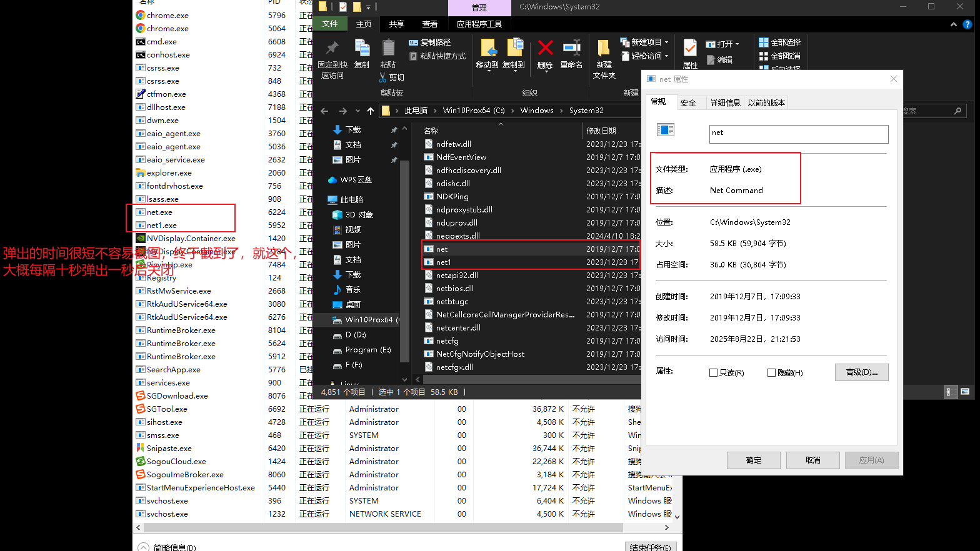Click the Task Manager horizontal scrollbar

[383, 528]
